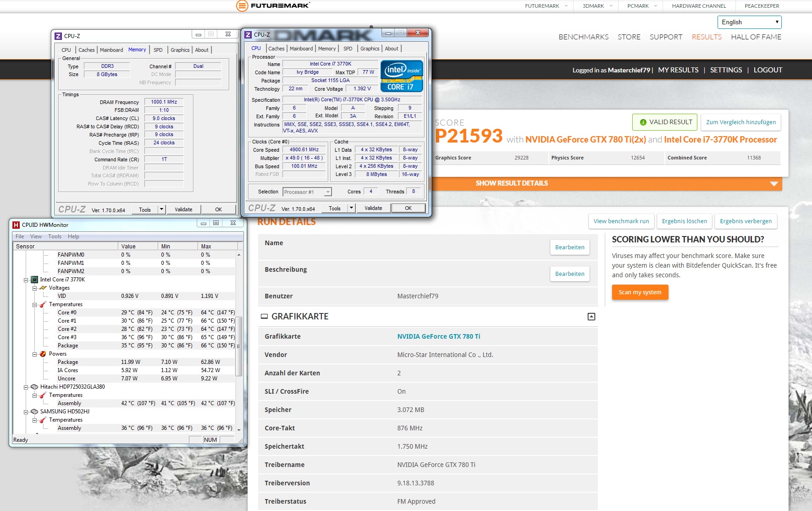Image resolution: width=812 pixels, height=511 pixels.
Task: Open the HALL OF FAME page
Action: click(x=756, y=37)
